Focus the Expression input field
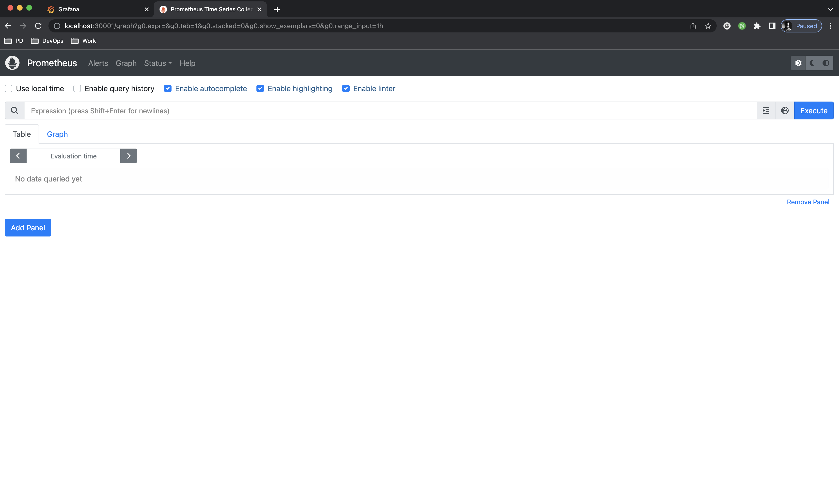This screenshot has width=839, height=504. (390, 111)
